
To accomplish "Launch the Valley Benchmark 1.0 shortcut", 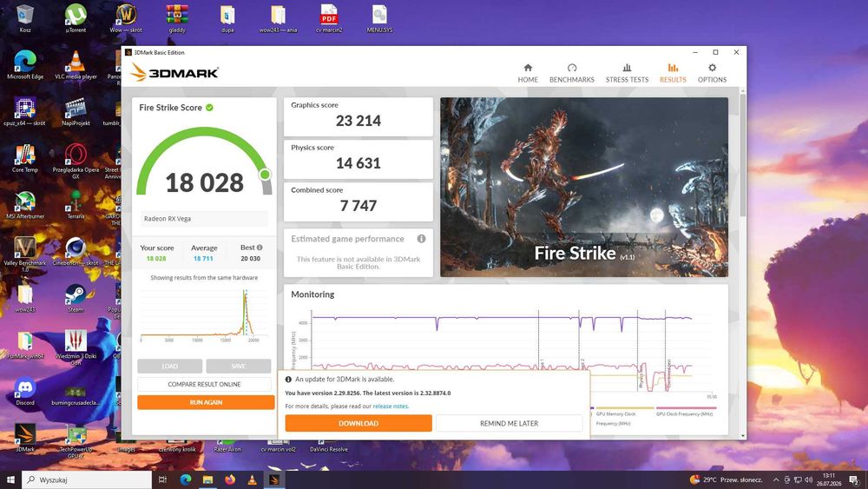I will pyautogui.click(x=25, y=254).
